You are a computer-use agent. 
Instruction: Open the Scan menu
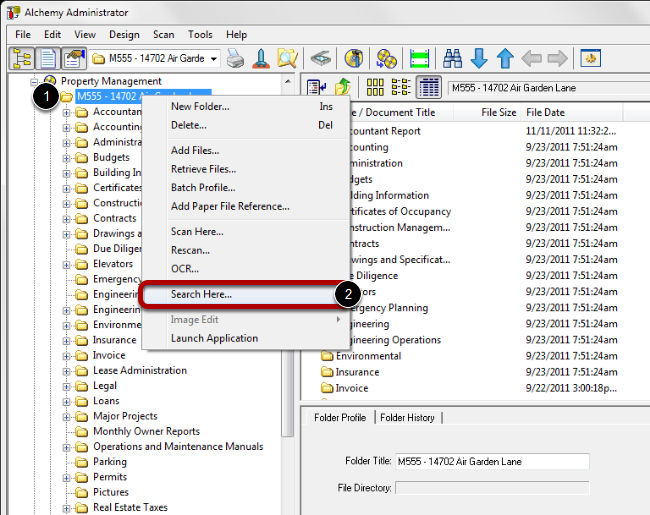click(x=163, y=34)
